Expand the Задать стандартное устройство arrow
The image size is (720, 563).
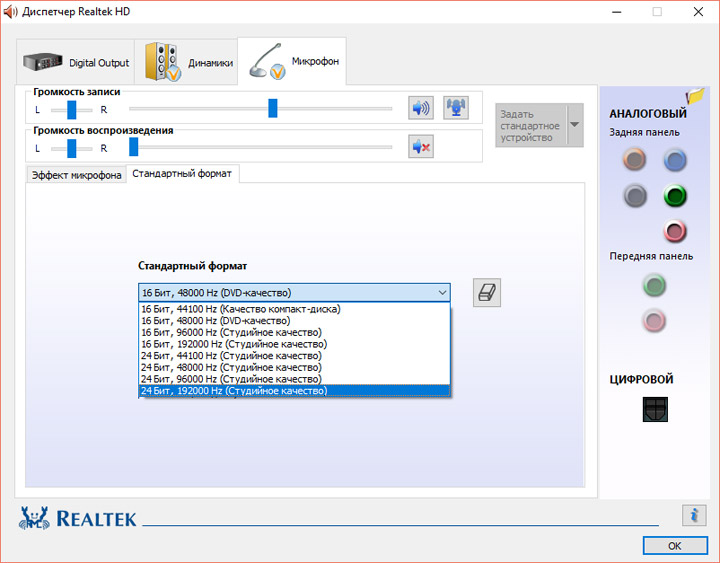(x=574, y=125)
